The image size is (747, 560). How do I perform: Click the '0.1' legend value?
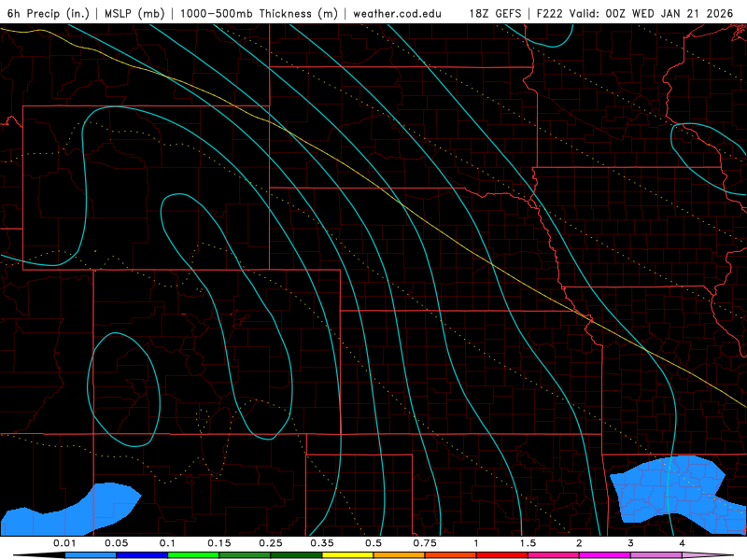(167, 543)
